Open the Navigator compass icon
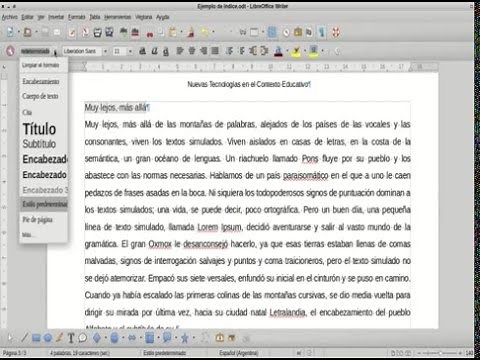The image size is (480, 360). [286, 32]
